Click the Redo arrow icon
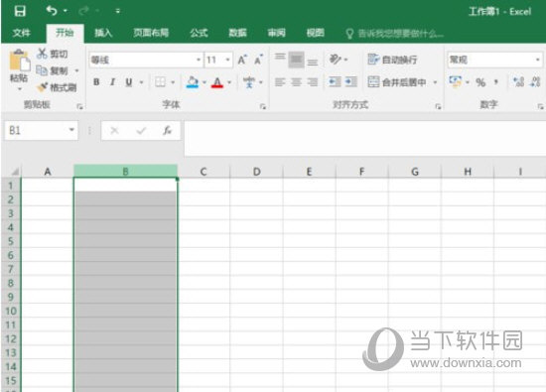 coord(83,11)
